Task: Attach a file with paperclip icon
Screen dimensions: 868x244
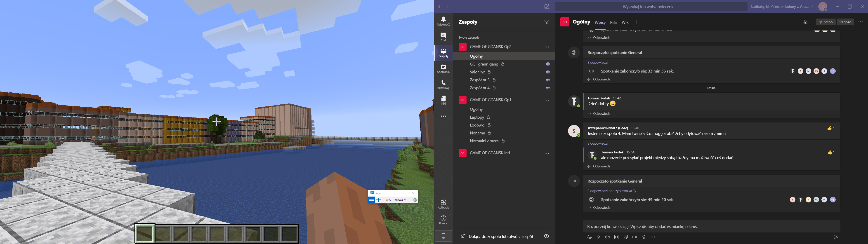Action: point(598,237)
